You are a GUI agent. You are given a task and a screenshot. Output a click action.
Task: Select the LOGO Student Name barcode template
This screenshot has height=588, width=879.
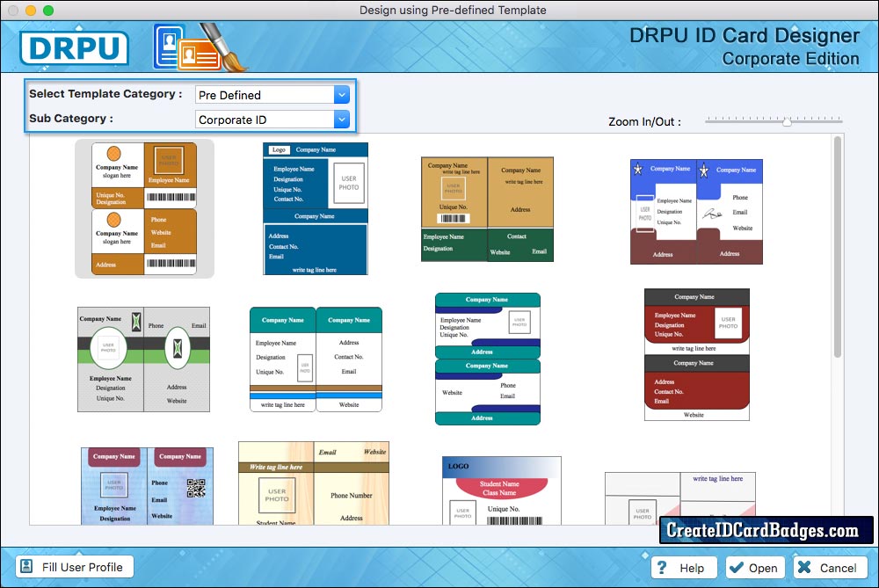point(502,490)
